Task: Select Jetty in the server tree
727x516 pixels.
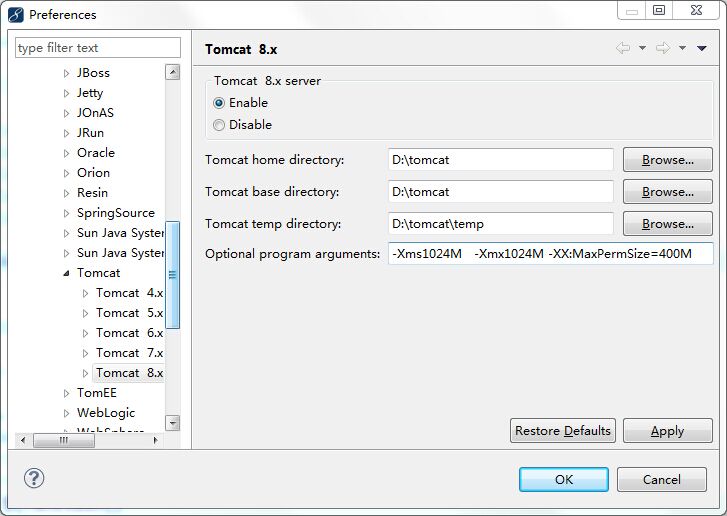Action: coord(90,93)
